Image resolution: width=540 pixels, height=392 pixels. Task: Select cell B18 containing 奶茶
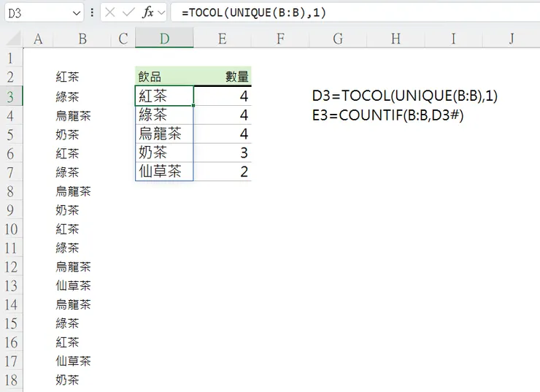click(x=82, y=380)
